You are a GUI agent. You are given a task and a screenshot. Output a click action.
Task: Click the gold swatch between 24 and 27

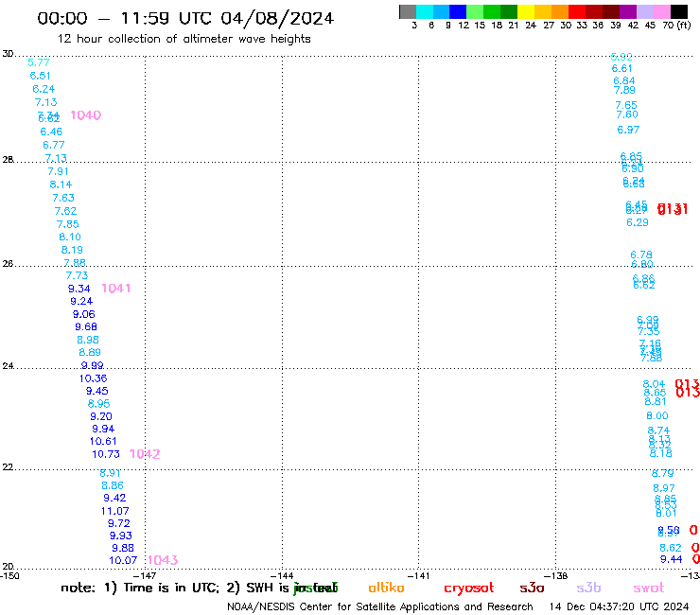point(543,11)
